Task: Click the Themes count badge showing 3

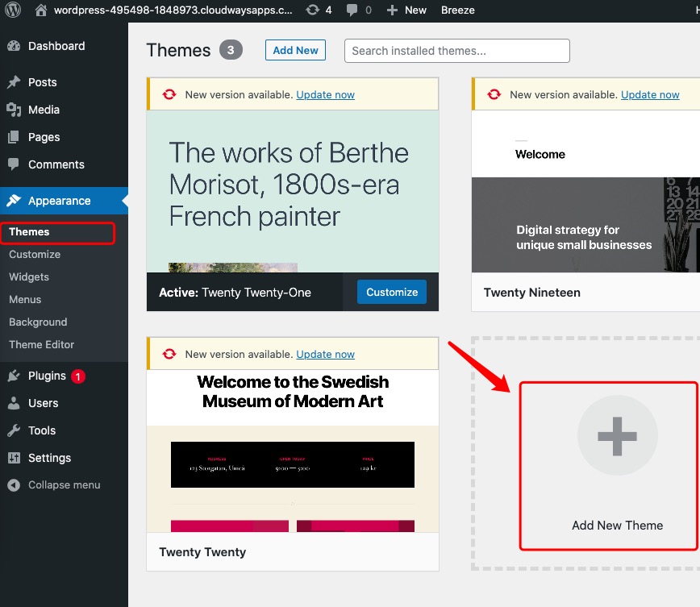Action: tap(231, 50)
